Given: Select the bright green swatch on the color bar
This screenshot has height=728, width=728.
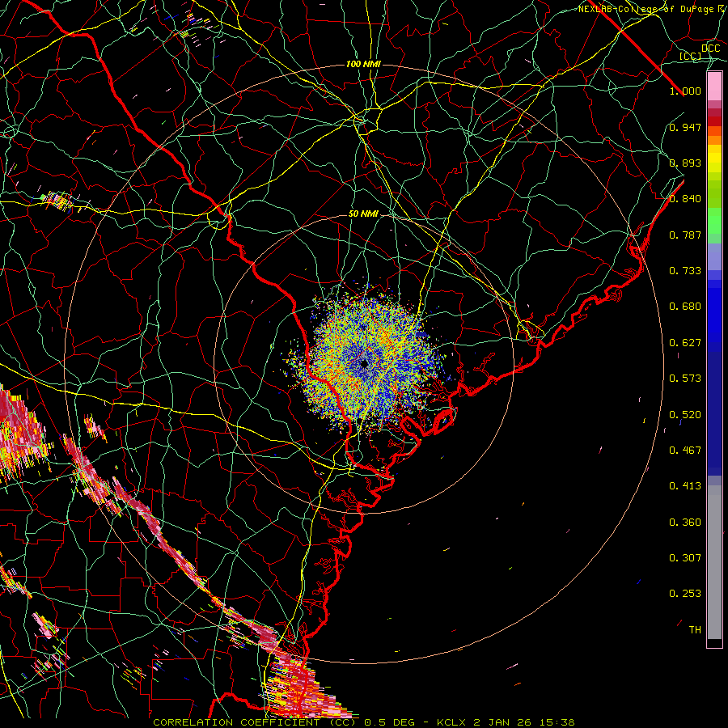Looking at the screenshot, I should (x=714, y=221).
